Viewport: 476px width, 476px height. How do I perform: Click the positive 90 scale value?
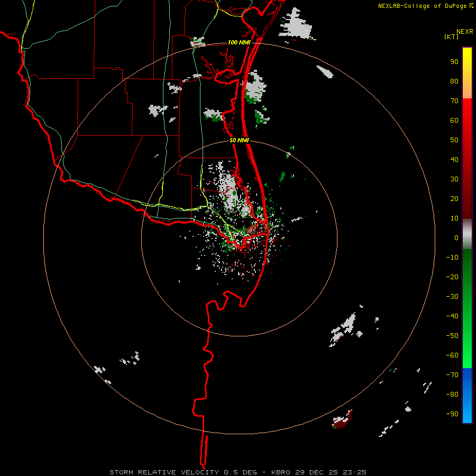(x=454, y=62)
